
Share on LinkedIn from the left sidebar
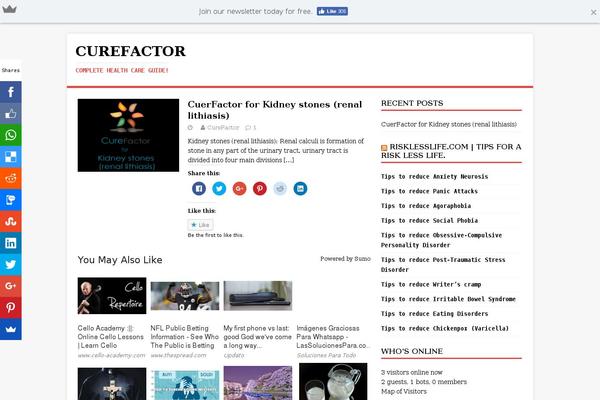pos(11,243)
